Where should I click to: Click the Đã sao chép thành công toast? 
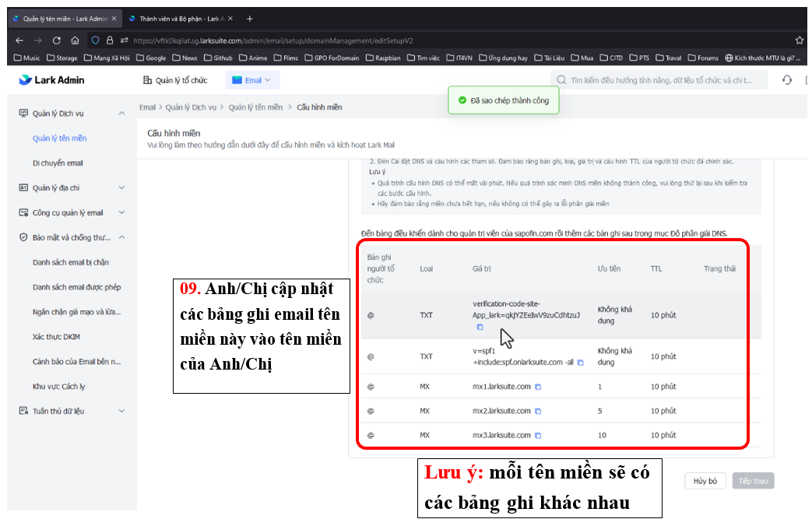pyautogui.click(x=504, y=100)
